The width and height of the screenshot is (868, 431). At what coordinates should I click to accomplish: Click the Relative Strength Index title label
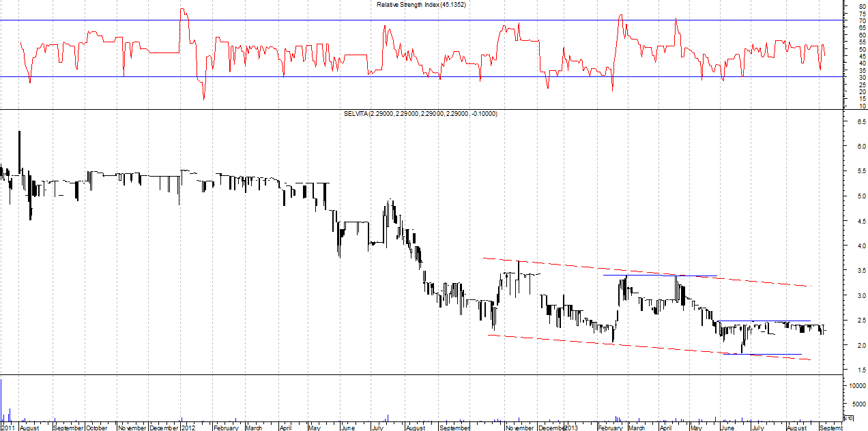pyautogui.click(x=421, y=5)
